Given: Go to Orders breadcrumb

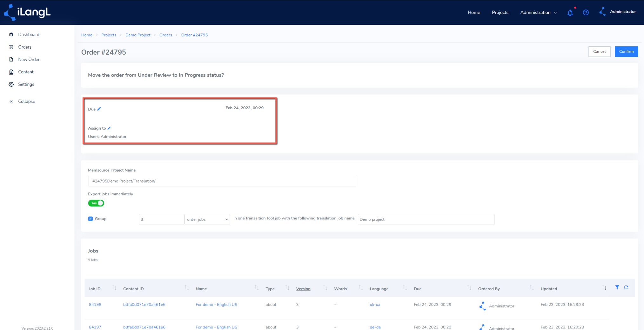Looking at the screenshot, I should point(166,35).
